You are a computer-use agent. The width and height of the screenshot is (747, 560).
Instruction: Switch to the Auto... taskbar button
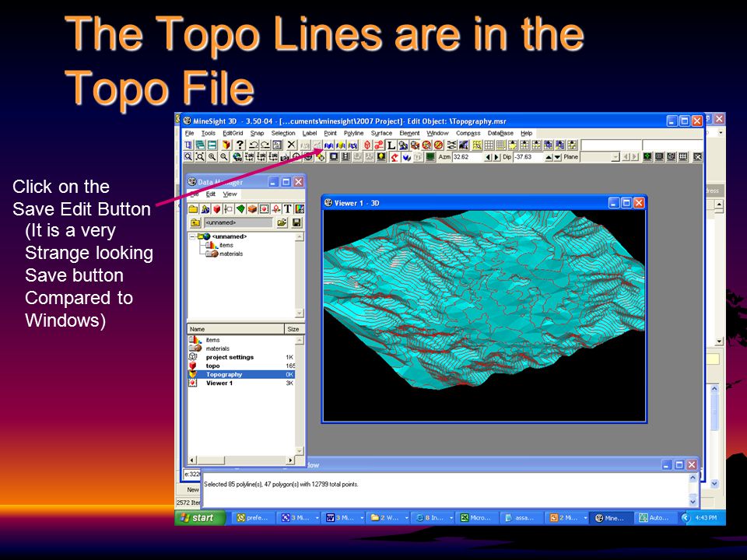tap(655, 518)
